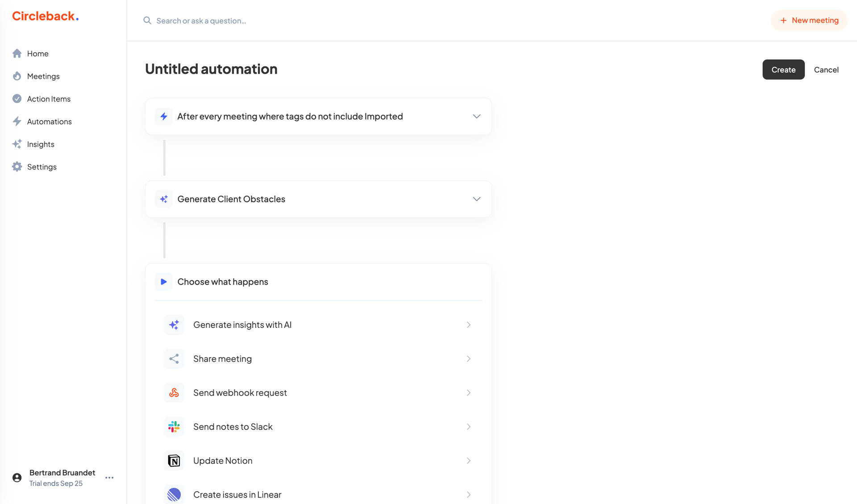Select the Home icon in the sidebar
Screen dimensions: 857x504
click(17, 53)
